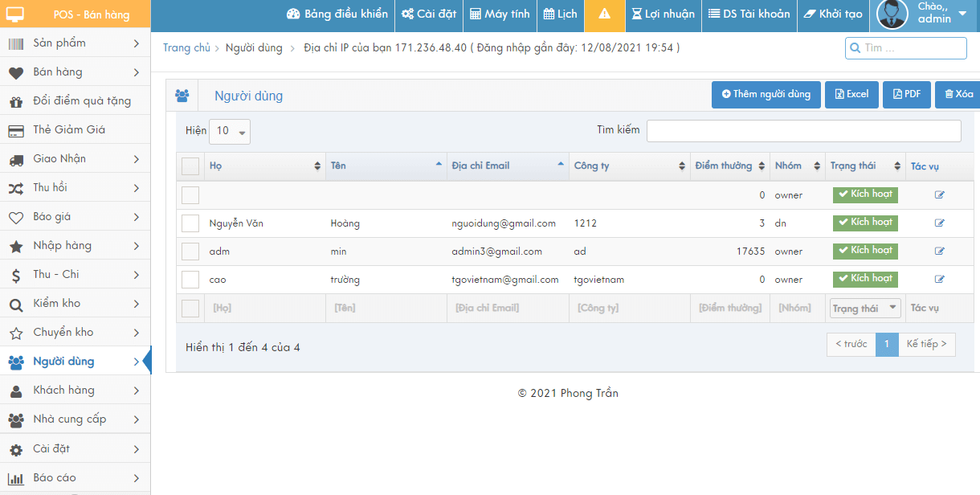Sort table by Điểm thưởng column header
Viewport: 980px width, 495px height.
tap(729, 166)
